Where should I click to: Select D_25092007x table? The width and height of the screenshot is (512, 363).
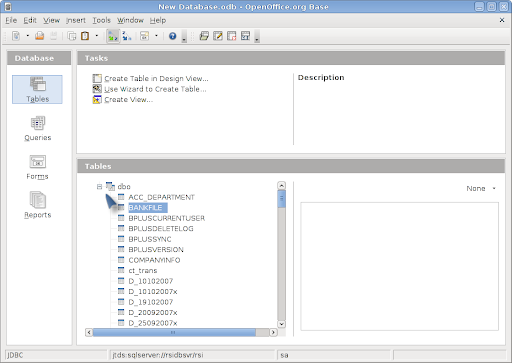tap(153, 323)
